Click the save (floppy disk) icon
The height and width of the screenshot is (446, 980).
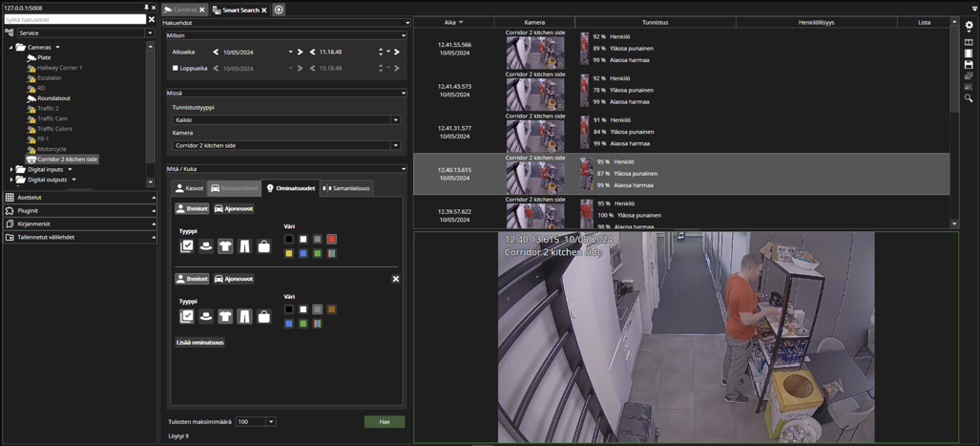(x=969, y=64)
